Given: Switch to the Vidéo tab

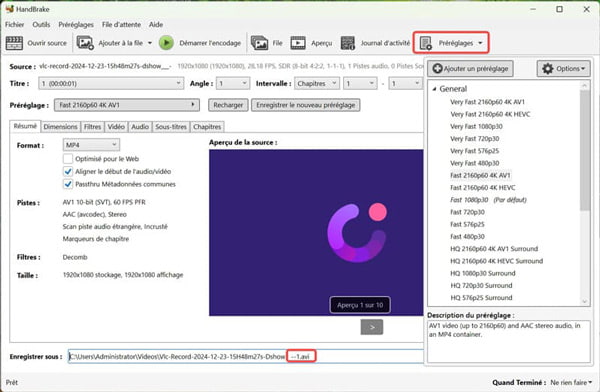Looking at the screenshot, I should click(116, 127).
